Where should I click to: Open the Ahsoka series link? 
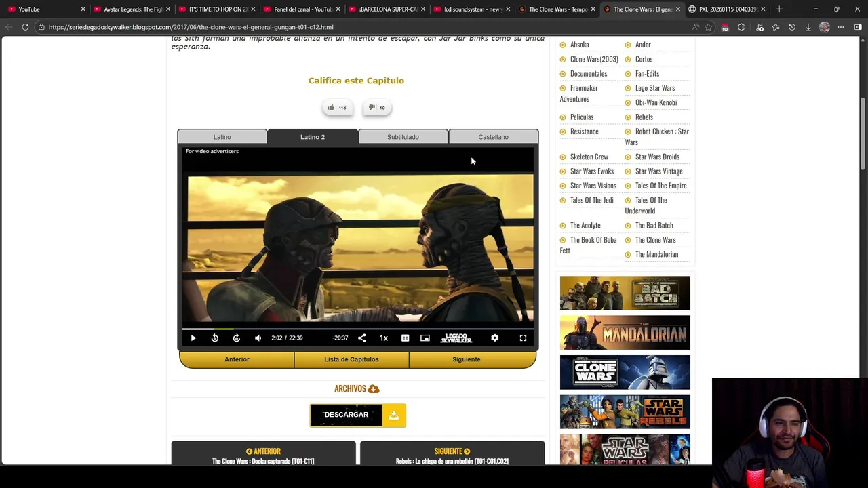(579, 45)
